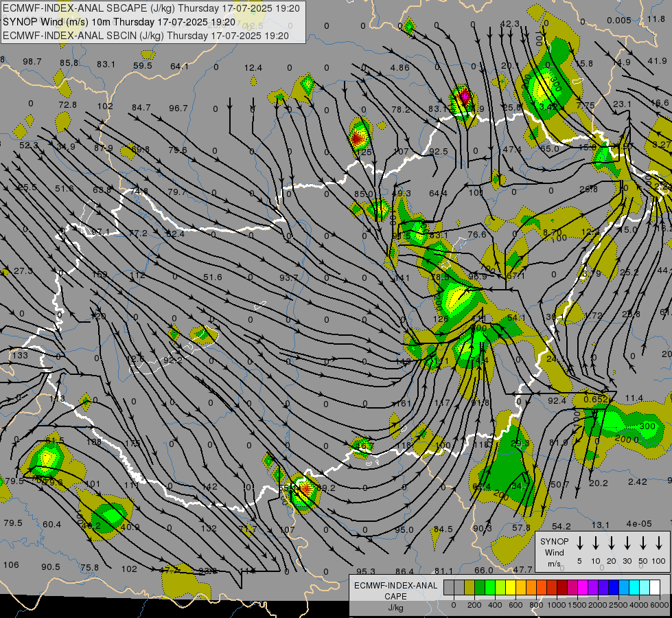Click the 72.8 value on the map

tap(68, 104)
